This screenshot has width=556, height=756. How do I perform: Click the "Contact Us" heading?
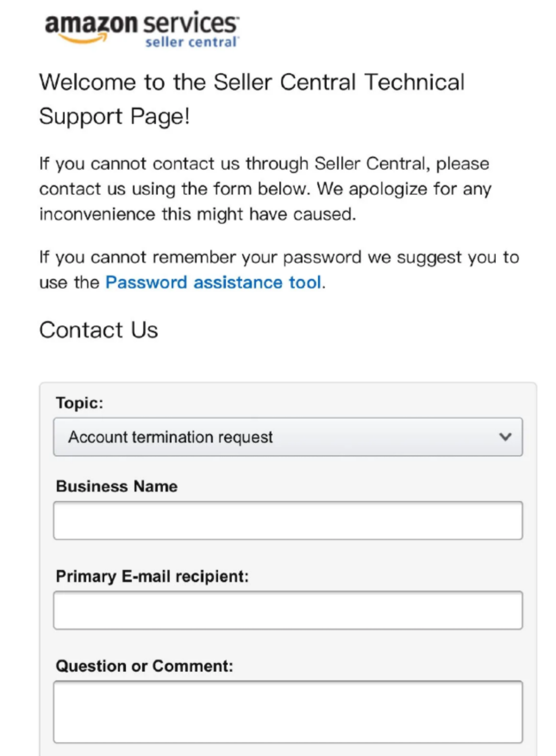pos(98,330)
